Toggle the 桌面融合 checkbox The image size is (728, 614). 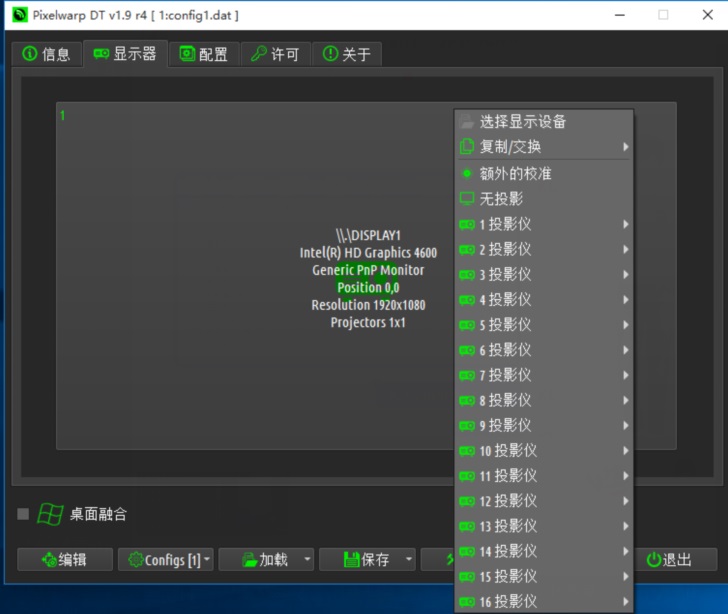pos(23,514)
